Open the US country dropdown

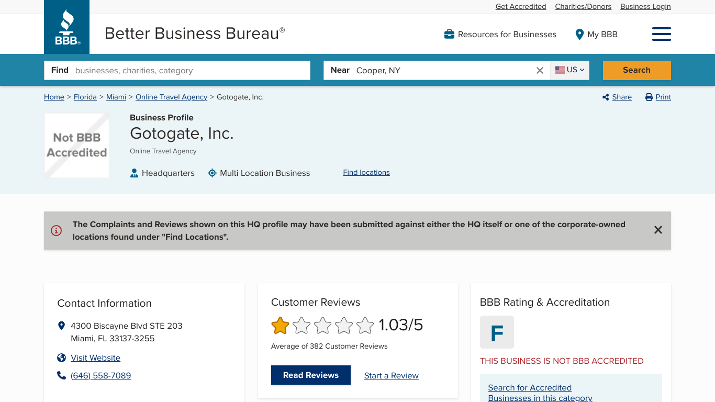coord(570,70)
